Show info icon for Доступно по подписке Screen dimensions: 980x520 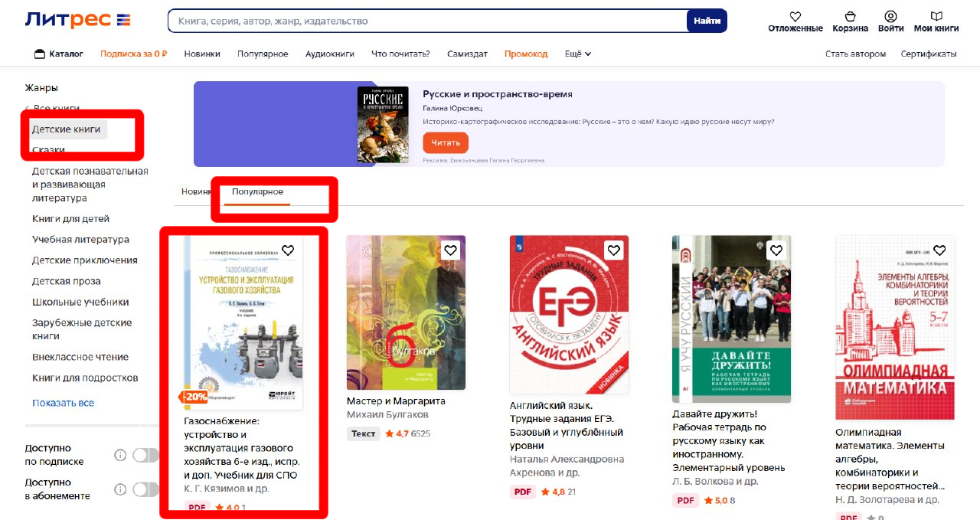[x=120, y=455]
